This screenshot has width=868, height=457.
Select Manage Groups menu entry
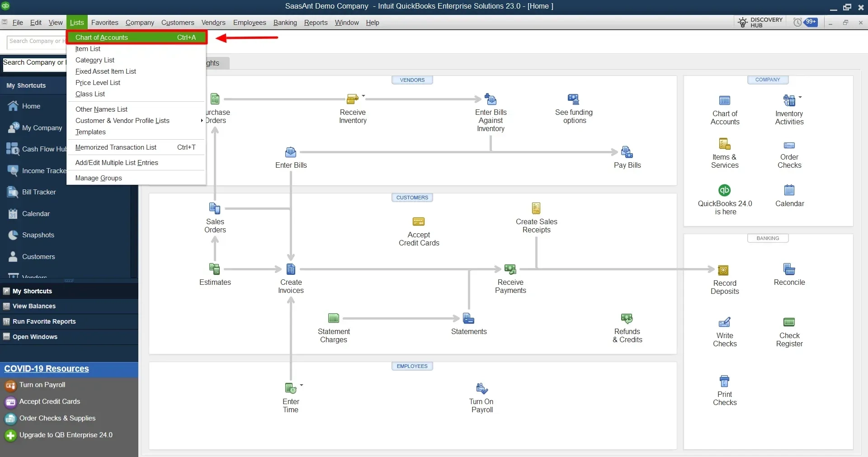pos(136,178)
